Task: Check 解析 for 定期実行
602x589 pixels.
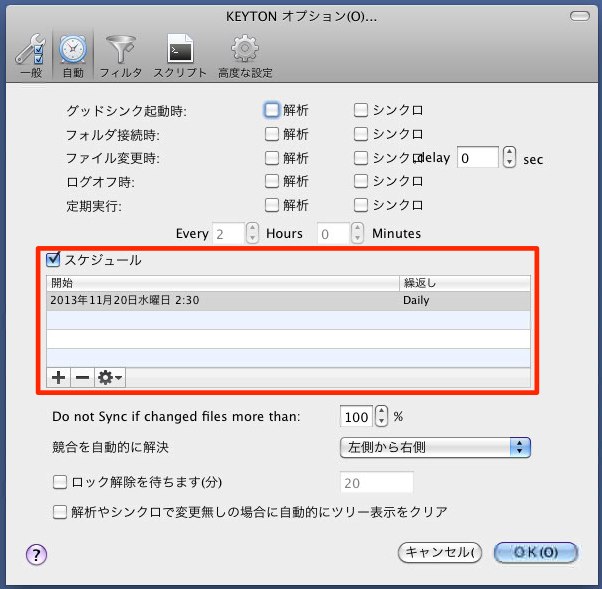Action: click(x=272, y=205)
